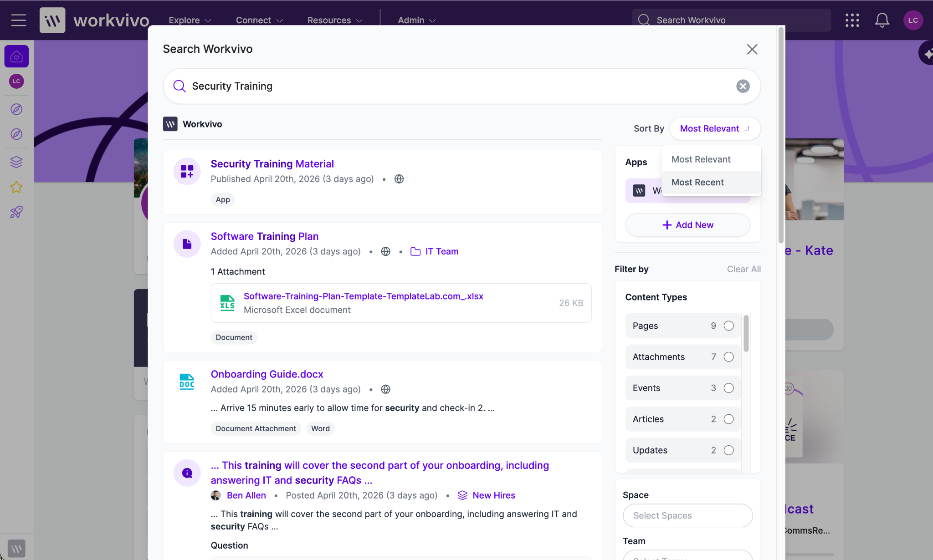
Task: Click the Security Training search field
Action: [462, 86]
